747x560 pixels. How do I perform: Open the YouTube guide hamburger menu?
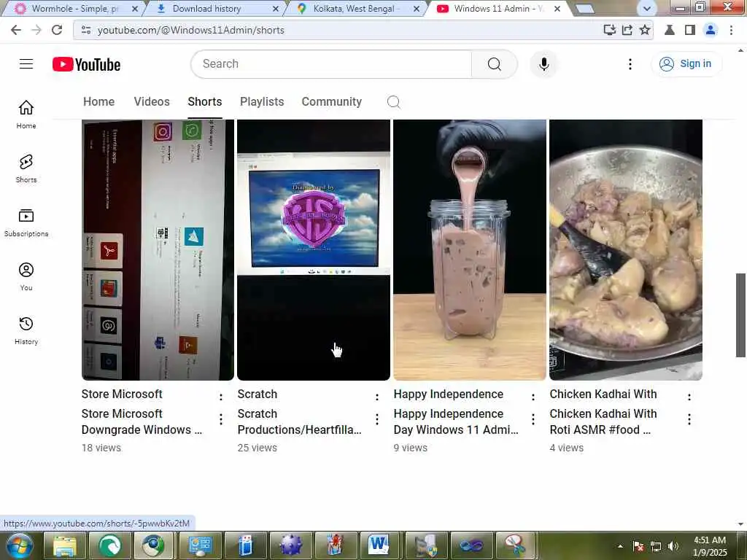coord(26,64)
